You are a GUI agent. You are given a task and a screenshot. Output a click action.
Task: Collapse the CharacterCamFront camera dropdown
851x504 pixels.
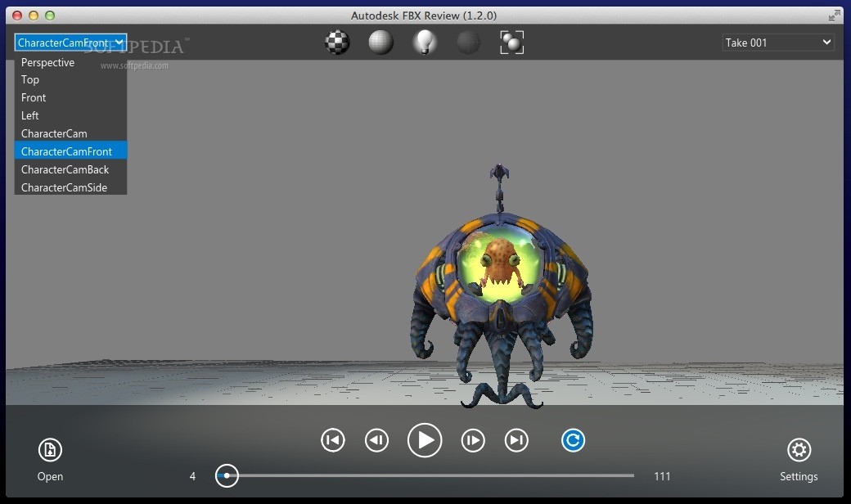tap(70, 43)
